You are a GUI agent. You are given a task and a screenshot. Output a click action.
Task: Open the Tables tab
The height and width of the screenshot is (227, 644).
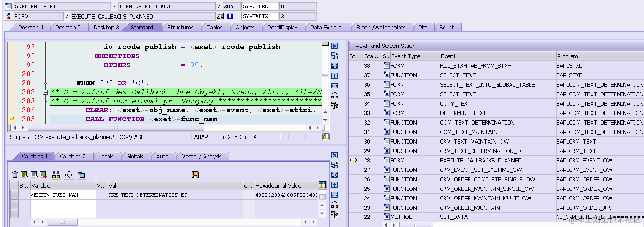click(214, 27)
